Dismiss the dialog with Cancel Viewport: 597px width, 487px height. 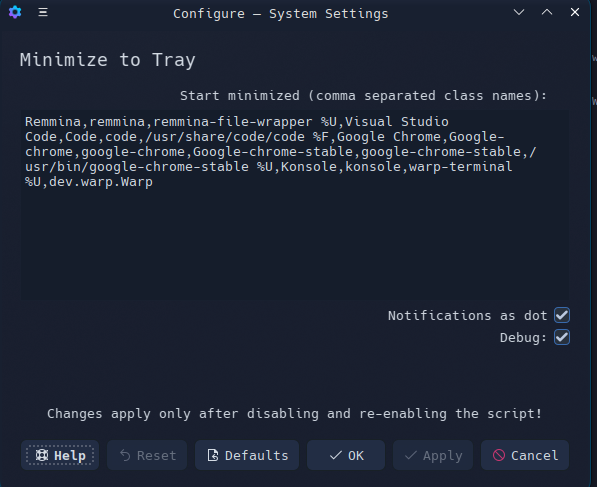[525, 455]
